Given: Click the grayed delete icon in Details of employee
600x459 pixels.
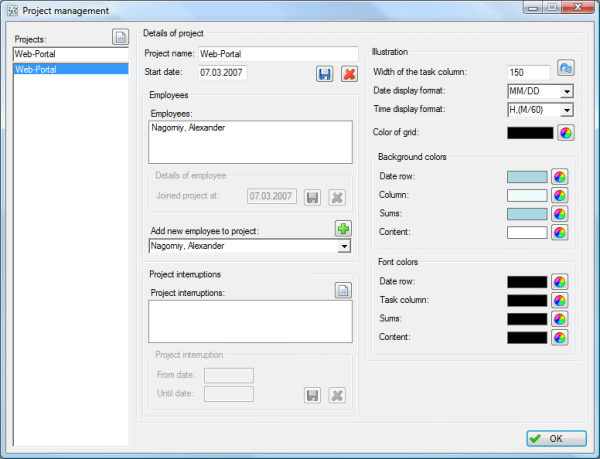Looking at the screenshot, I should pyautogui.click(x=337, y=197).
